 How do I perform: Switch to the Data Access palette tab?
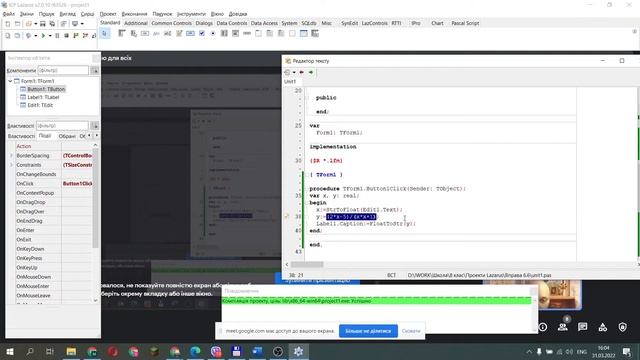(x=264, y=23)
